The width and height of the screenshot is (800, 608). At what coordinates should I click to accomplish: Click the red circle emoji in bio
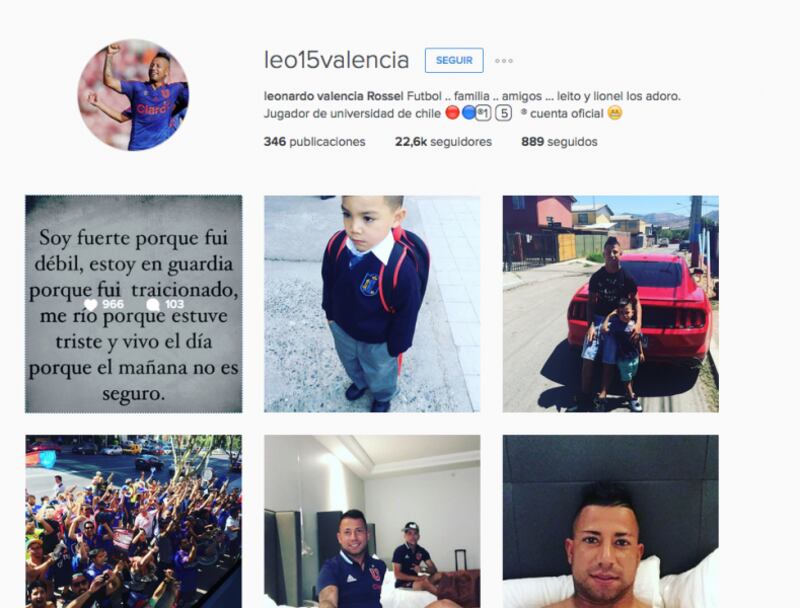[452, 112]
